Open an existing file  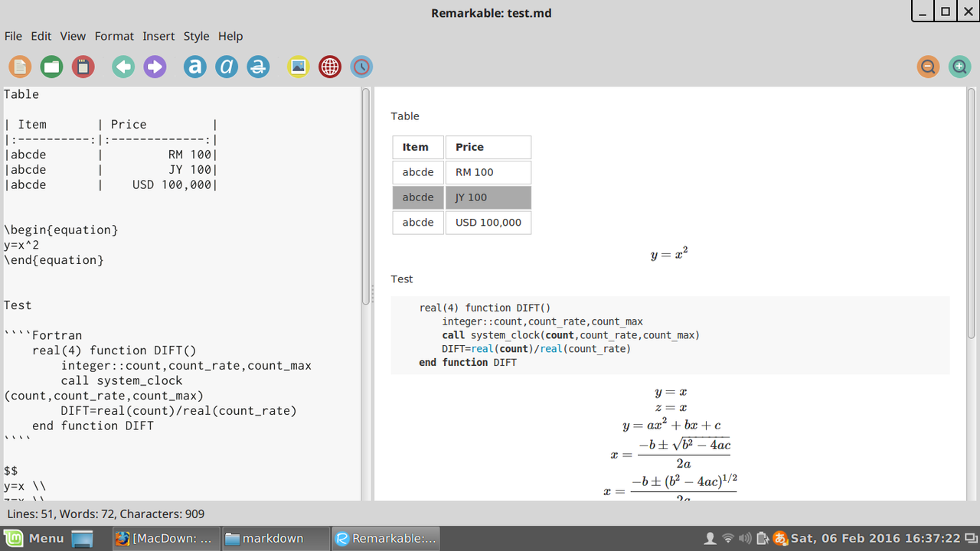(x=51, y=67)
